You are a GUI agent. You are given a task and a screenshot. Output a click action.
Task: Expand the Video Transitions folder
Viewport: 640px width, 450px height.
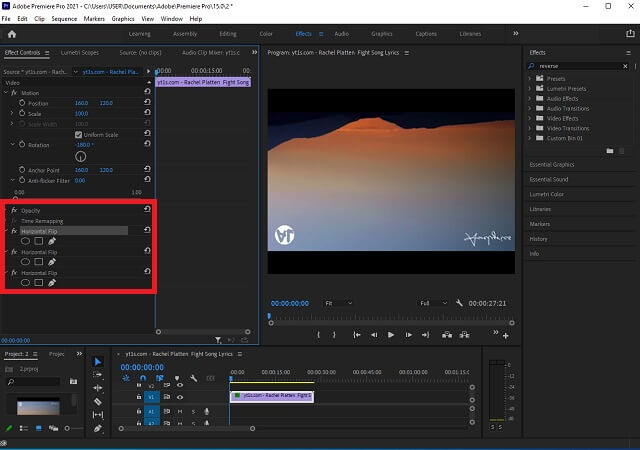pos(530,128)
